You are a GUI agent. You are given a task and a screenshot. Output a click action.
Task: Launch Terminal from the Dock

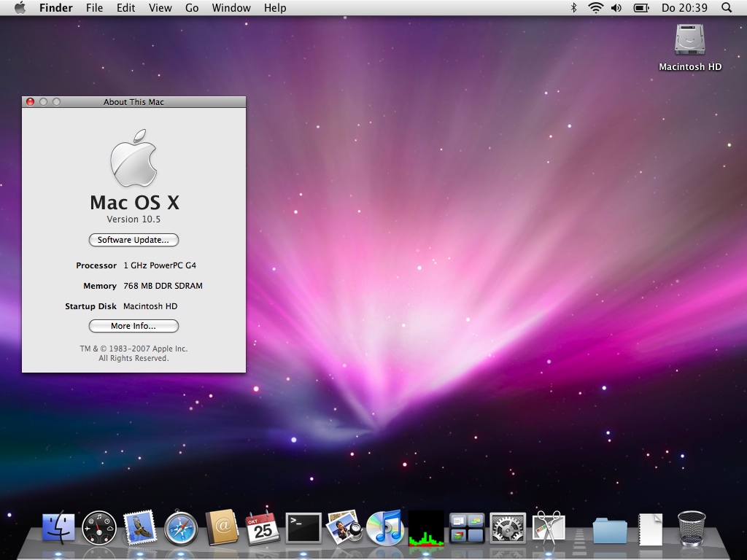[303, 528]
